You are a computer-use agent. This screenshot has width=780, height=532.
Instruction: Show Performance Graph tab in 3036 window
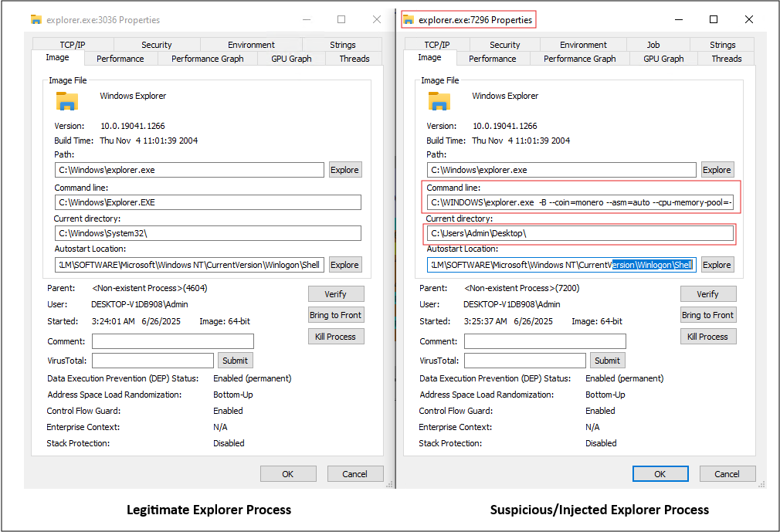click(208, 59)
